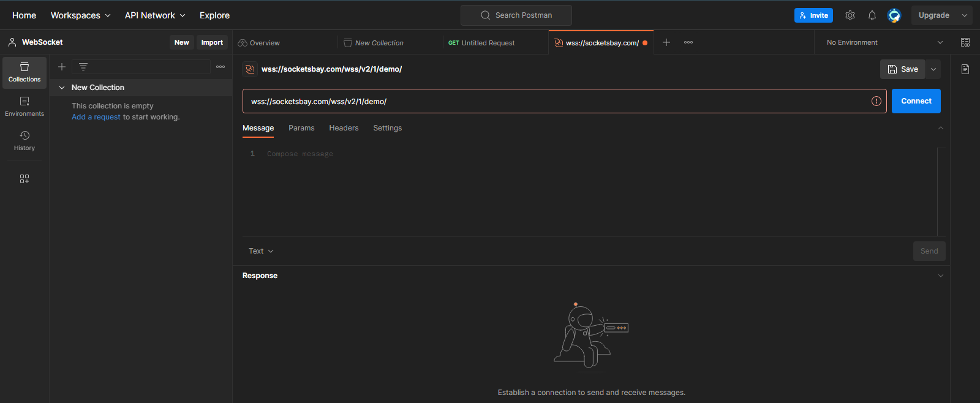Open the Workspaces dropdown menu

[x=80, y=15]
